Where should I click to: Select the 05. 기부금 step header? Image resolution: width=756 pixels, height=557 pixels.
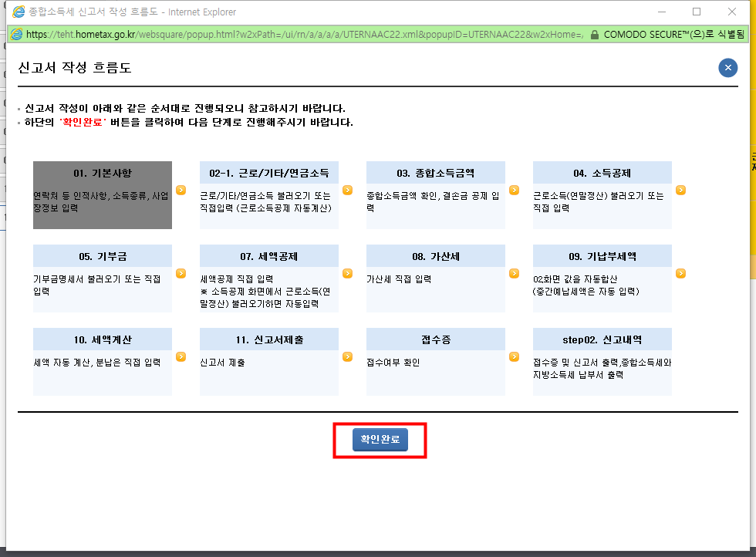102,257
